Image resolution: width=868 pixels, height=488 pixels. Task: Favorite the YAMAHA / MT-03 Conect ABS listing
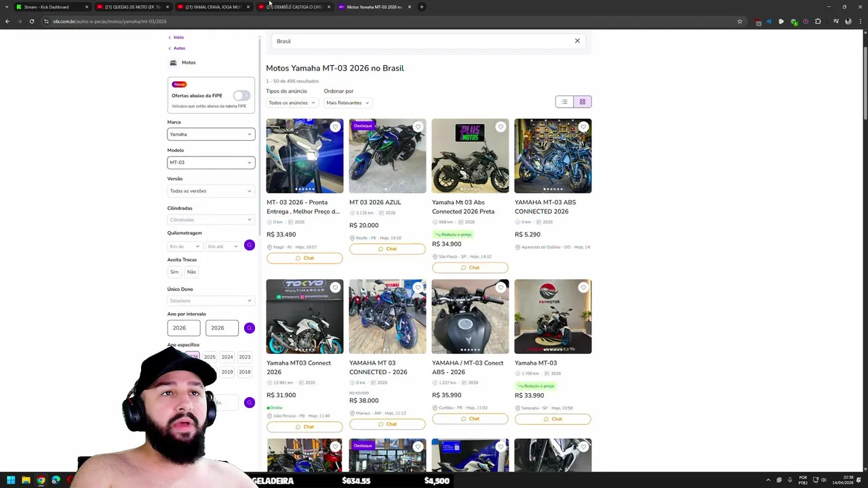pos(500,287)
